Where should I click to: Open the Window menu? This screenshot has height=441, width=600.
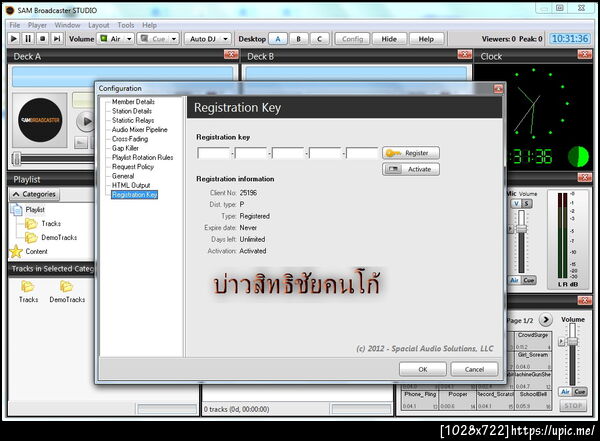pyautogui.click(x=67, y=25)
